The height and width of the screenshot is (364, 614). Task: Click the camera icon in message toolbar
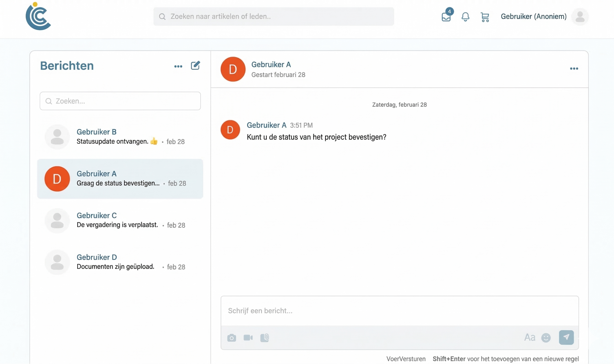(x=231, y=338)
